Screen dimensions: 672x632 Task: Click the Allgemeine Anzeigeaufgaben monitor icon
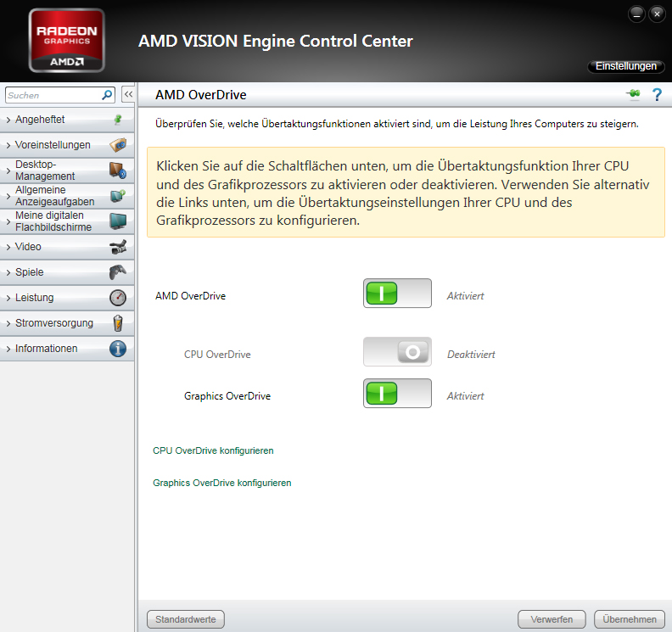pos(118,196)
